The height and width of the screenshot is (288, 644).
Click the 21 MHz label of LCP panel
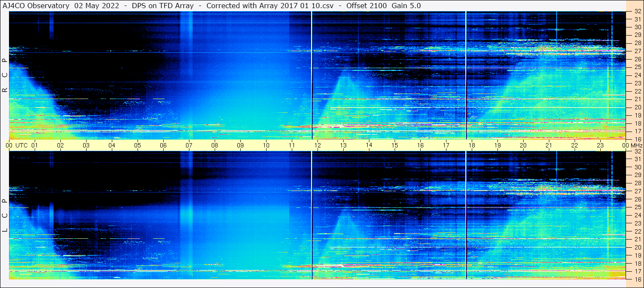pyautogui.click(x=637, y=239)
